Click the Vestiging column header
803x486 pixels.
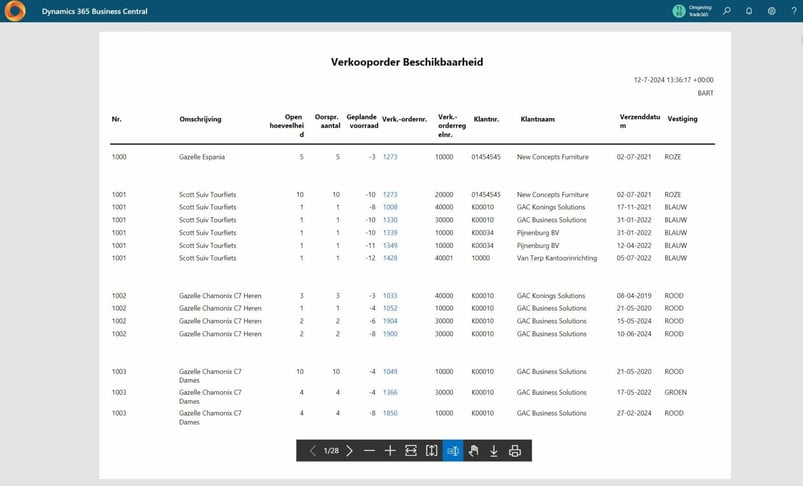click(682, 119)
